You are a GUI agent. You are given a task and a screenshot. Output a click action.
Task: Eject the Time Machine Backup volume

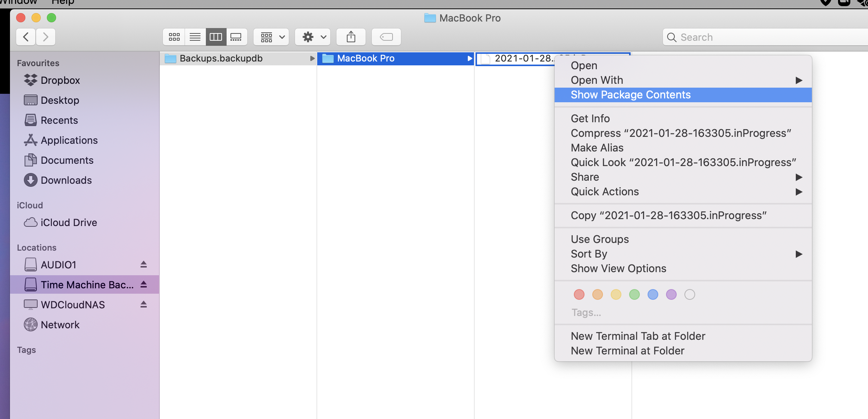(144, 284)
